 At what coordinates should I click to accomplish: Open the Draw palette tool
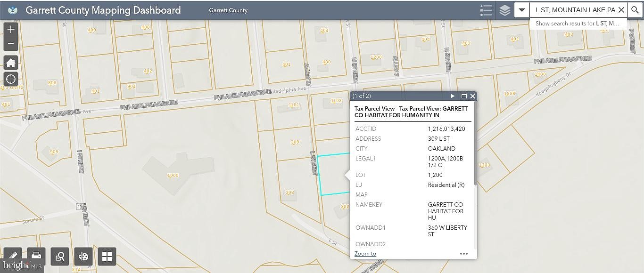coord(83,256)
